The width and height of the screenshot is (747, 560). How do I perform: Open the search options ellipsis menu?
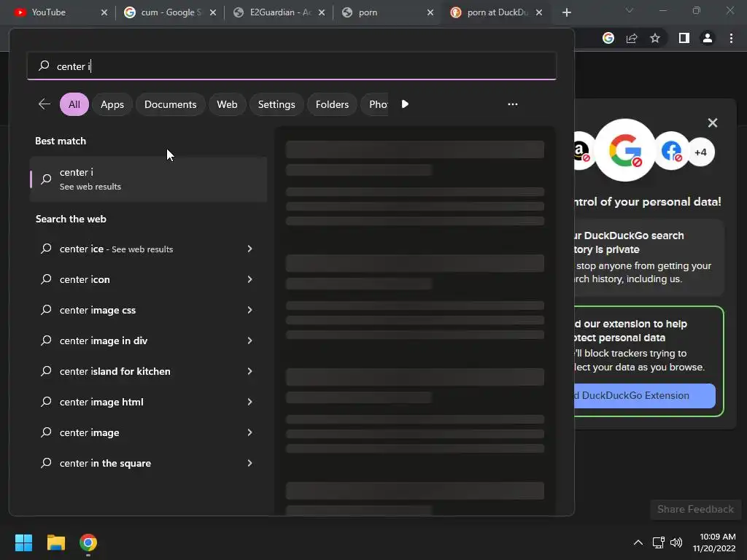coord(513,104)
